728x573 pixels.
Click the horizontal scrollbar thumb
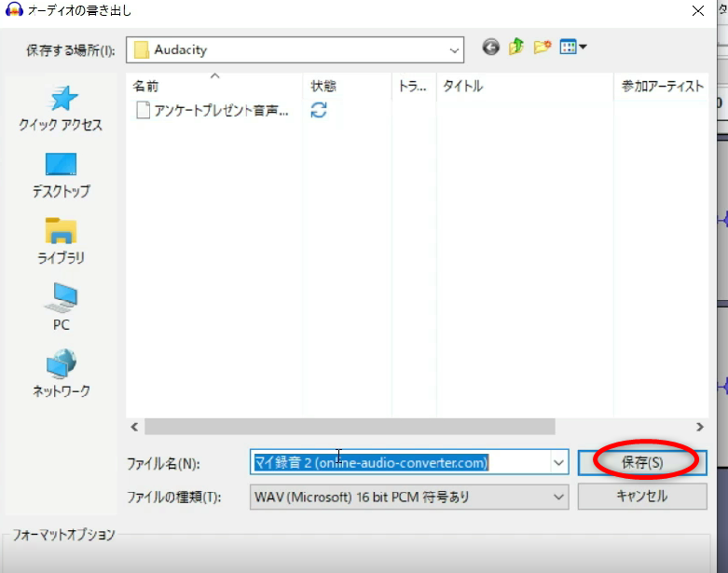[350, 427]
